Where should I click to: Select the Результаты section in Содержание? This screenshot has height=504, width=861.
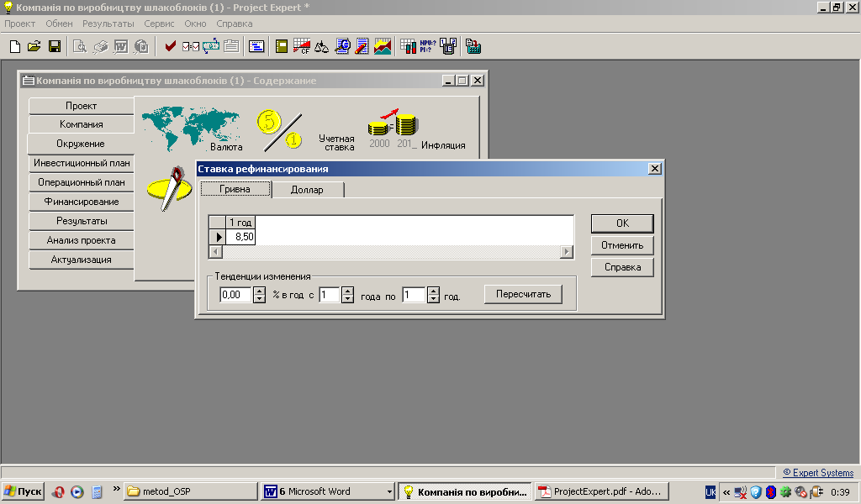pos(82,221)
